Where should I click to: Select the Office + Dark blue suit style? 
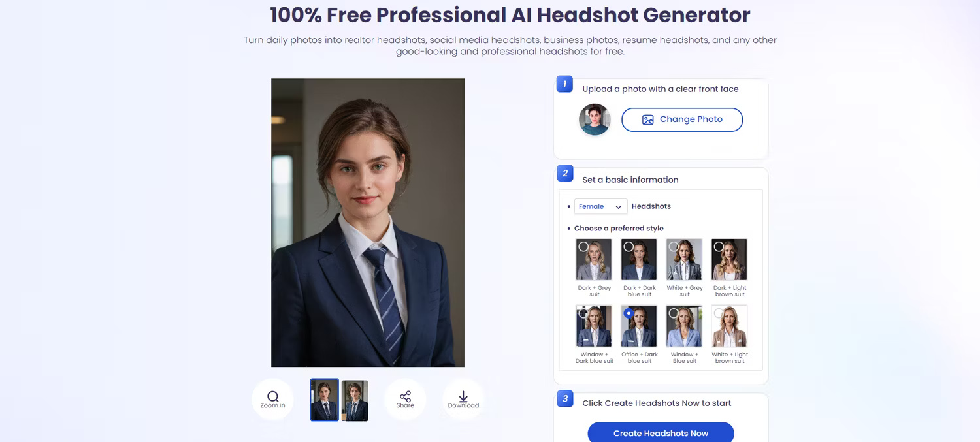click(638, 325)
